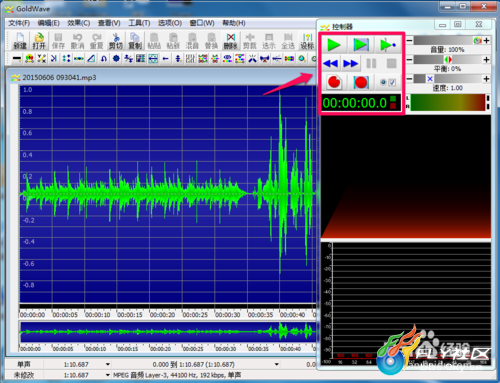Click the 剪裁 (Trim) toolbar icon
The height and width of the screenshot is (383, 500).
(250, 41)
